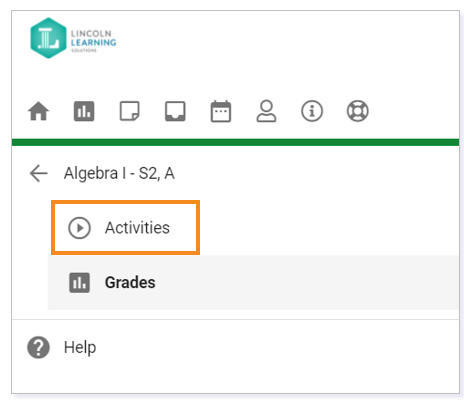Open the user profile icon
The height and width of the screenshot is (403, 464).
(x=266, y=111)
